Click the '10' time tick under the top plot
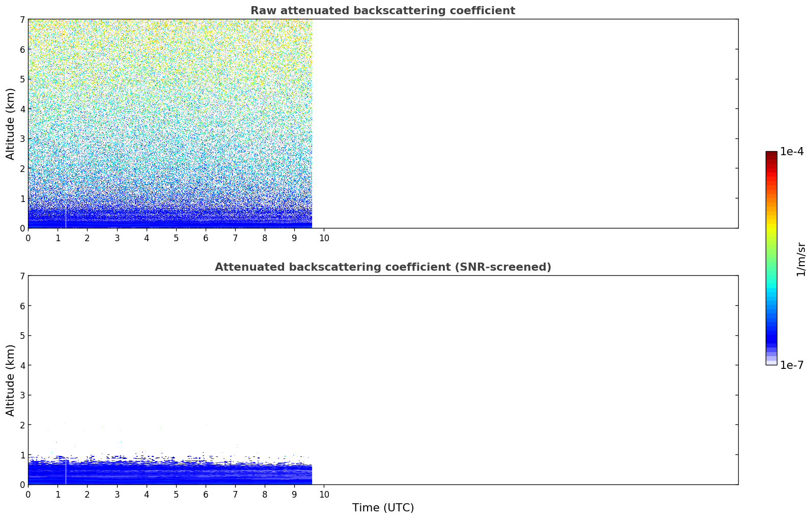Viewport: 812px width, 519px height. coord(324,238)
